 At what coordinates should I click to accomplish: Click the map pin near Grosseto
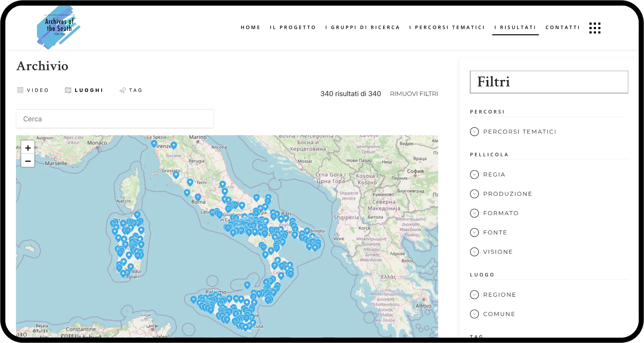[x=176, y=174]
